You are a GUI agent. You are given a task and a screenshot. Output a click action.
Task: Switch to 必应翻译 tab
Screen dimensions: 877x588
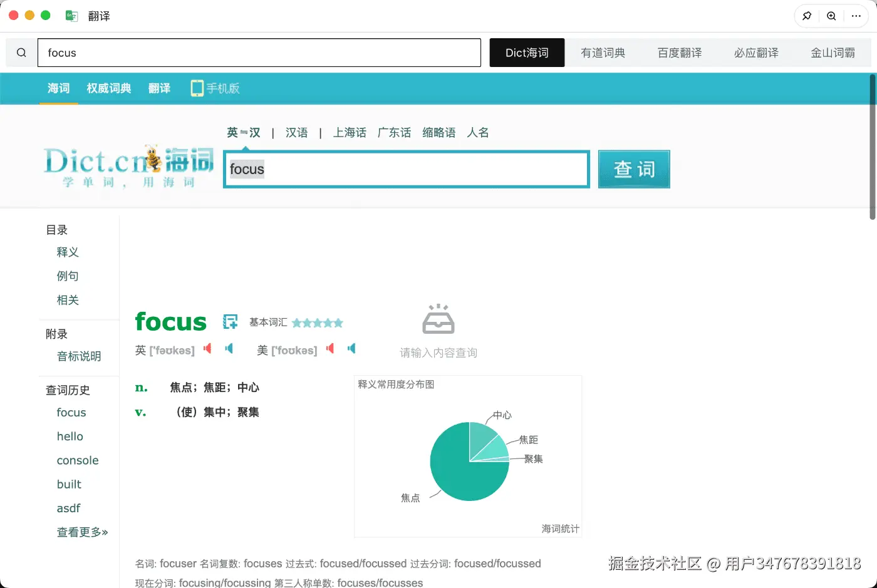click(x=756, y=53)
